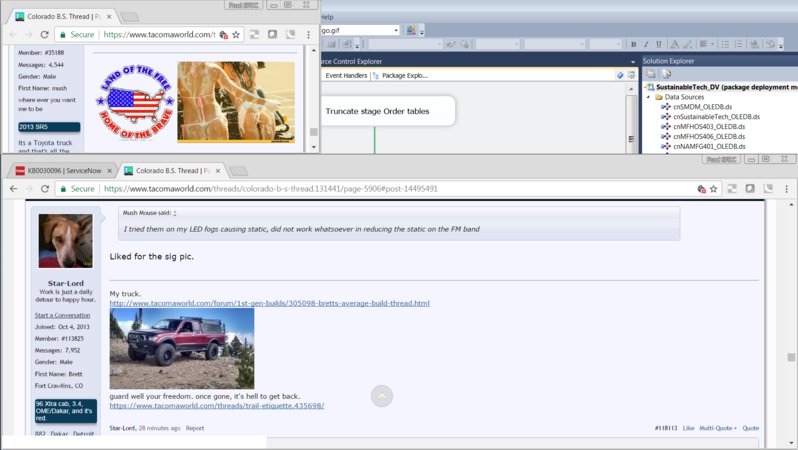Viewport: 798px width, 450px height.
Task: Select cnMFHOS406_OLEDB.ds data source
Action: point(709,136)
